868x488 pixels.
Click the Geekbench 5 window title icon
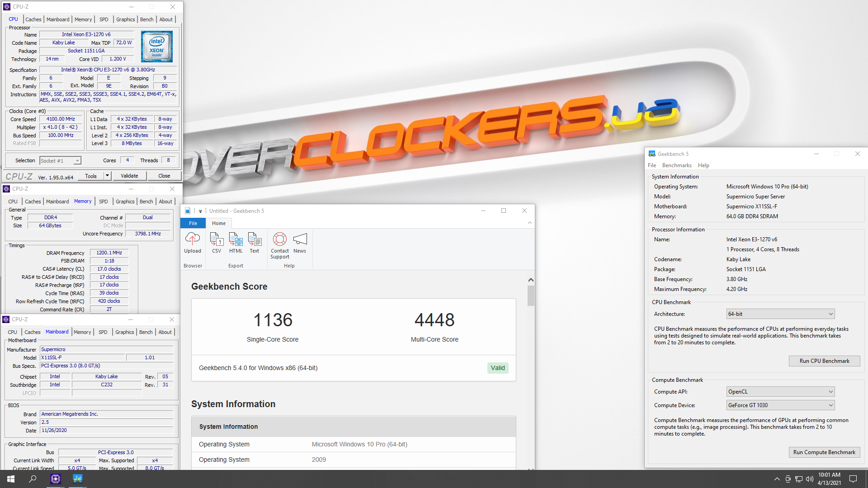(x=652, y=154)
